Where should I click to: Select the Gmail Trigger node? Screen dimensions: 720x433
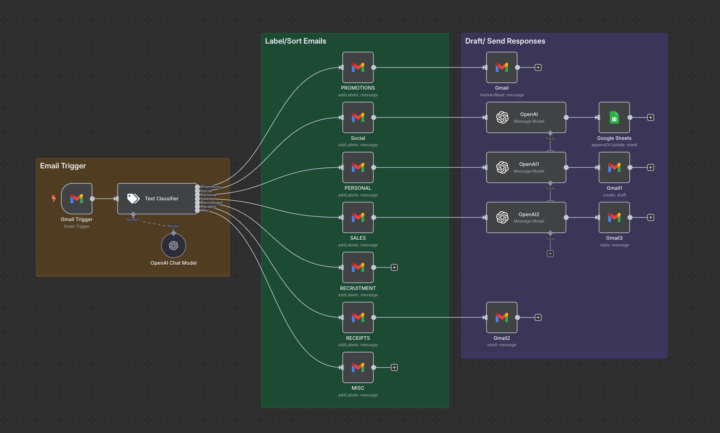pyautogui.click(x=77, y=198)
